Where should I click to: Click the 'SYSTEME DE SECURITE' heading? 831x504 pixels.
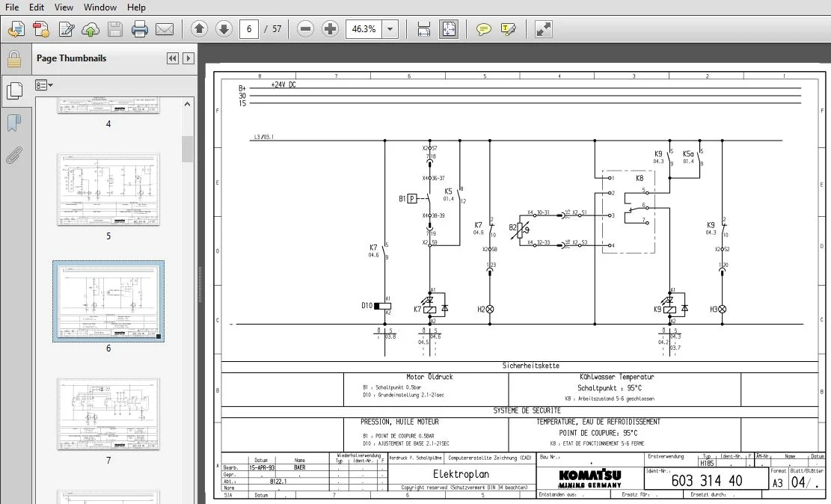[x=527, y=411]
